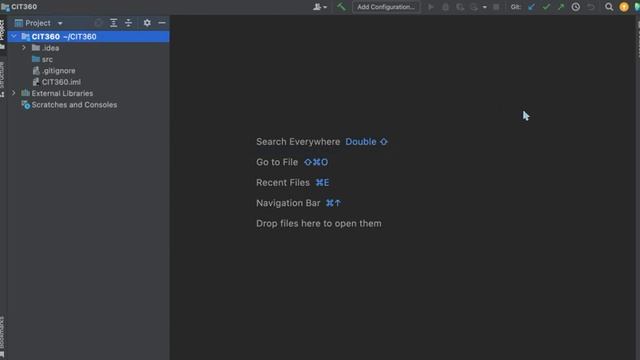The image size is (640, 360).
Task: Click the Debug bug icon
Action: pyautogui.click(x=445, y=7)
